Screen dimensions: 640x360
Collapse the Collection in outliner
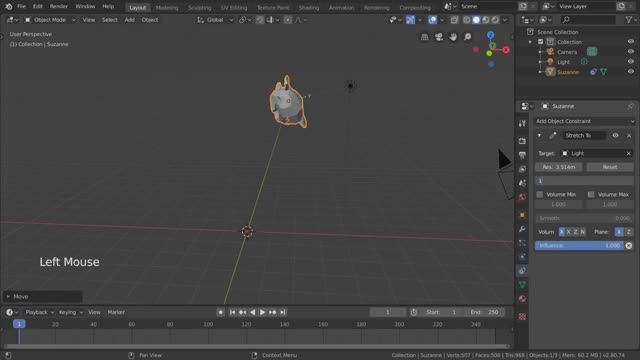click(530, 42)
